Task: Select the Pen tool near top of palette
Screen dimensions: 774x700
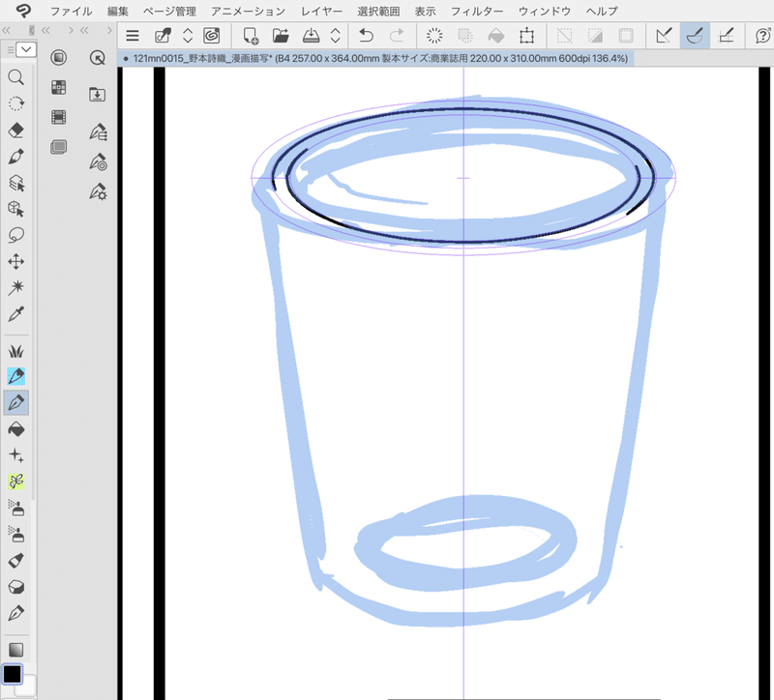Action: coord(15,157)
